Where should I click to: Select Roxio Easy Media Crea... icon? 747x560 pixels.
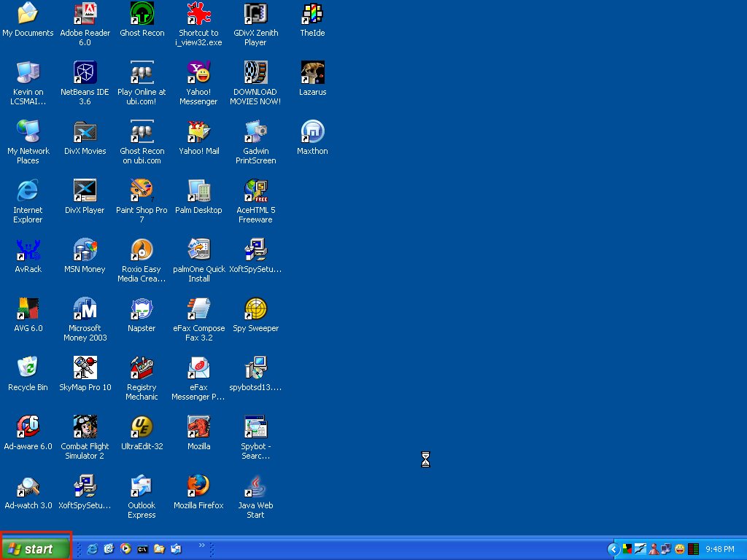(x=142, y=249)
